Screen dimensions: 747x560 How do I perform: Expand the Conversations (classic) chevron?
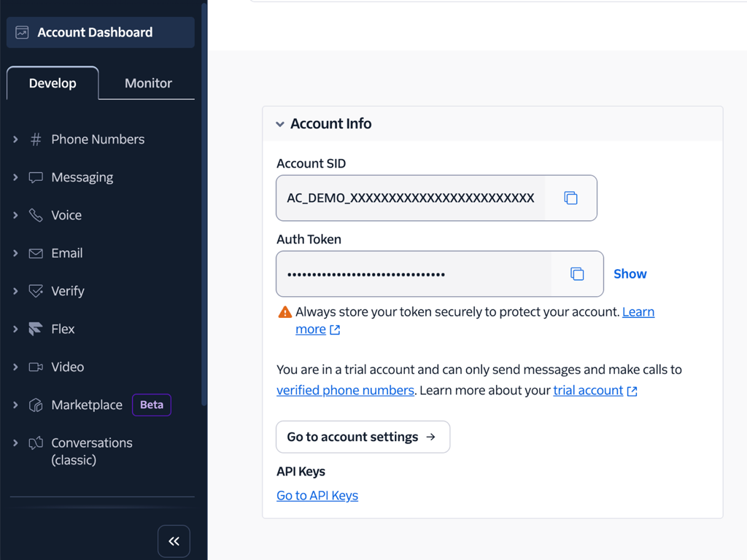(15, 443)
